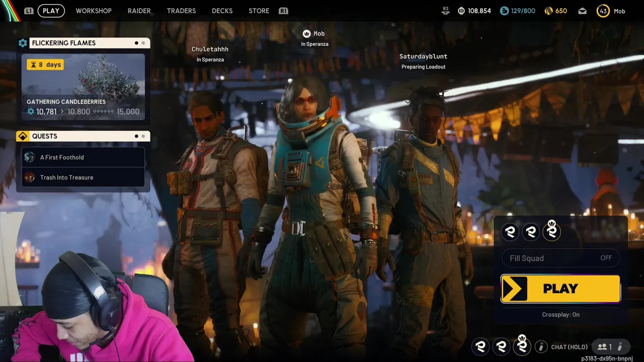Click the R3 stick prompt icon
This screenshot has width=644, height=362.
pyautogui.click(x=446, y=11)
